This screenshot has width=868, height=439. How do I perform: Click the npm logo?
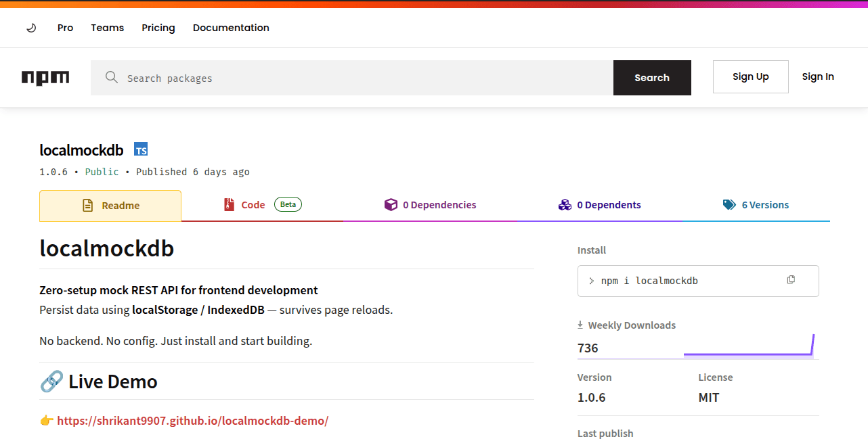45,77
